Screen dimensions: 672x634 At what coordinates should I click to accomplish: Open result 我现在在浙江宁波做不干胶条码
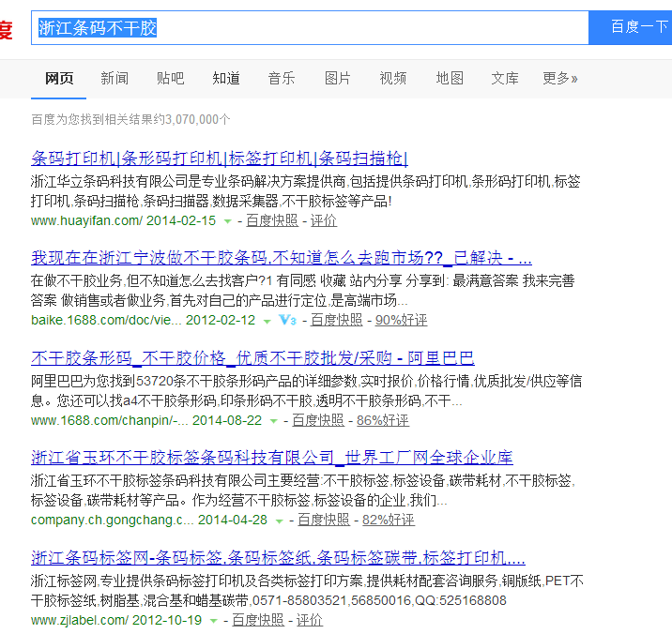tap(282, 258)
